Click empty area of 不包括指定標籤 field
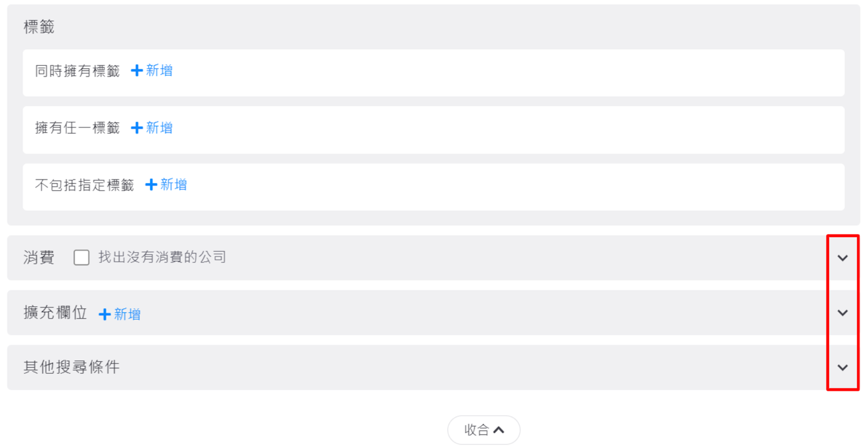This screenshot has width=868, height=448. (488, 187)
